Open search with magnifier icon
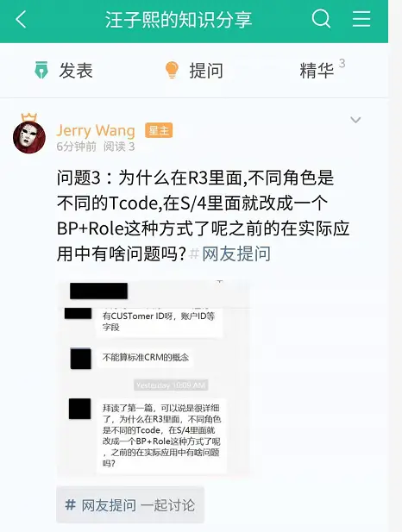This screenshot has height=532, width=402. [321, 19]
